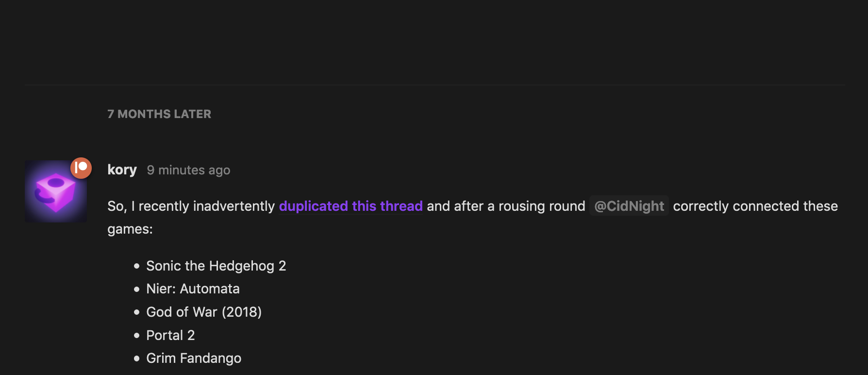
Task: Click the bullet before Grim Fandango
Action: 137,358
